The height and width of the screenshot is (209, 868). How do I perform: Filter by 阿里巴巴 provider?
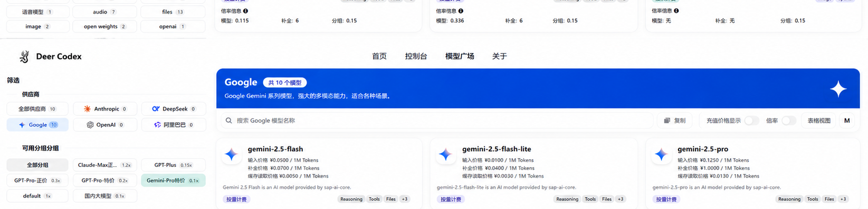(x=174, y=125)
